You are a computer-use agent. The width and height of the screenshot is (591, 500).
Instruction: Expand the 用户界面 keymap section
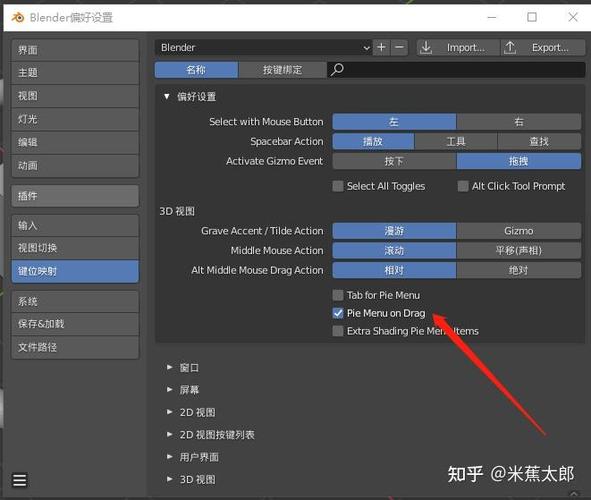pos(170,457)
